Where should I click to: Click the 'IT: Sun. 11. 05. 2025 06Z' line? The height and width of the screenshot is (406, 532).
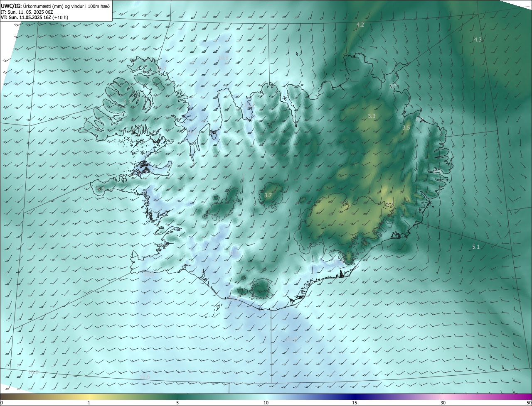[x=27, y=12]
